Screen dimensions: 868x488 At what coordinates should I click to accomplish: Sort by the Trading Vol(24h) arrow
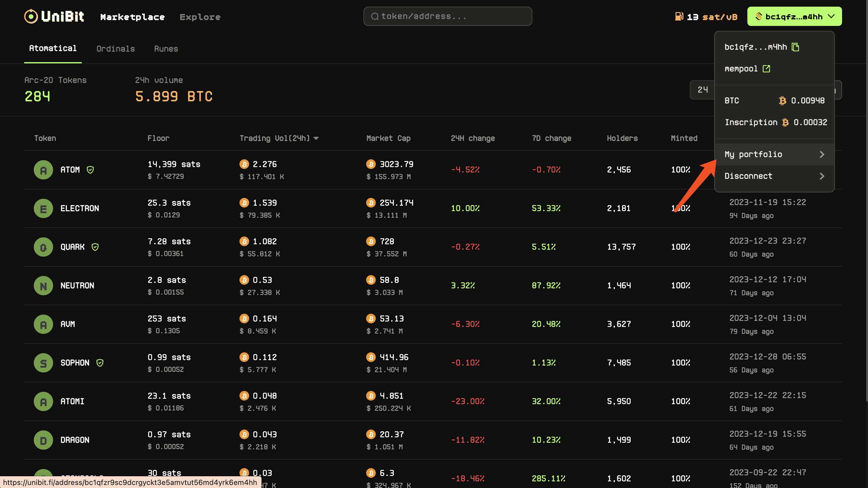tap(316, 138)
